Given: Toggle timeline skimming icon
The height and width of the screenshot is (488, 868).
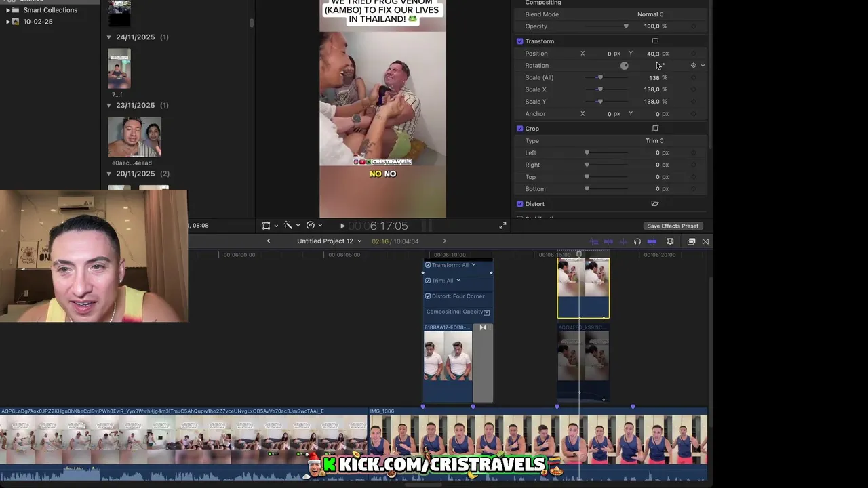Looking at the screenshot, I should coord(594,241).
